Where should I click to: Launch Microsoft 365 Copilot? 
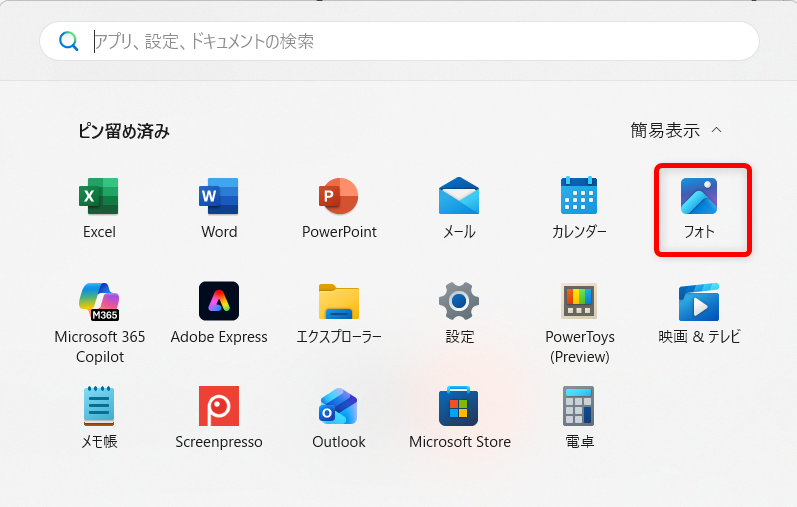[x=100, y=323]
